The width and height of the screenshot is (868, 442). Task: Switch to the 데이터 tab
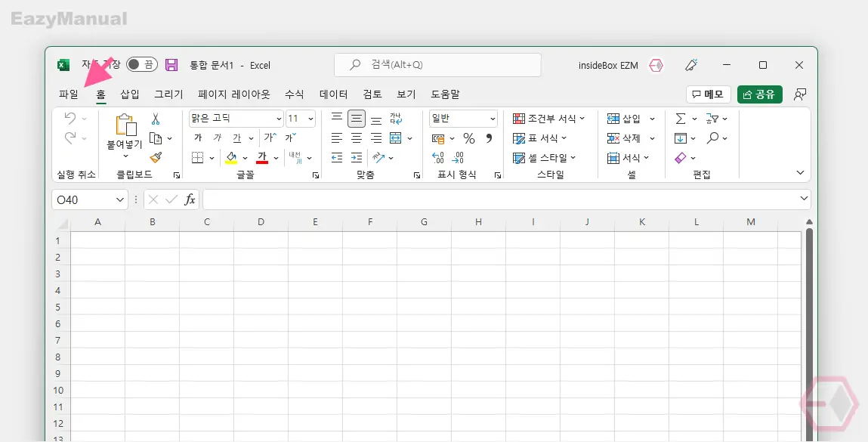tap(334, 94)
